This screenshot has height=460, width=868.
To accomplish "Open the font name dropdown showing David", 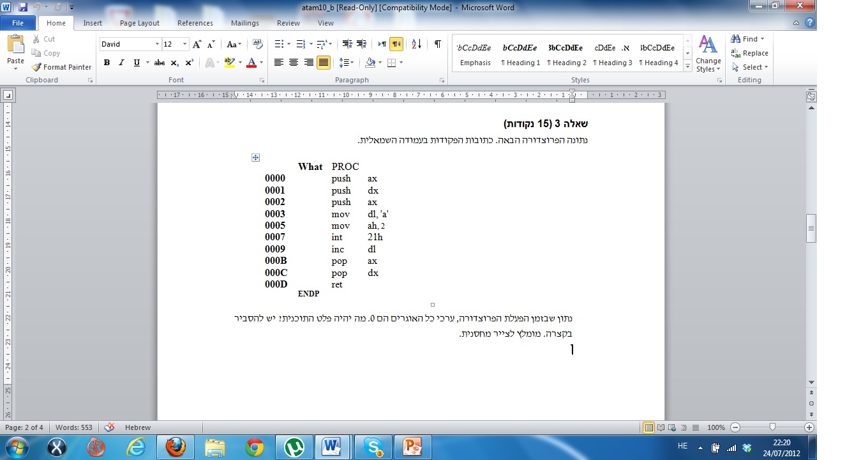I will (x=157, y=44).
